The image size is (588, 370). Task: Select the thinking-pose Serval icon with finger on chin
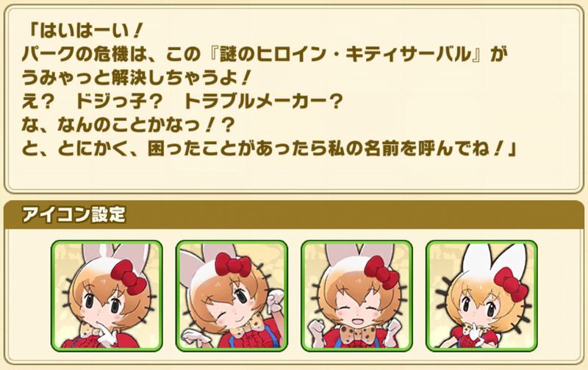pyautogui.click(x=107, y=296)
